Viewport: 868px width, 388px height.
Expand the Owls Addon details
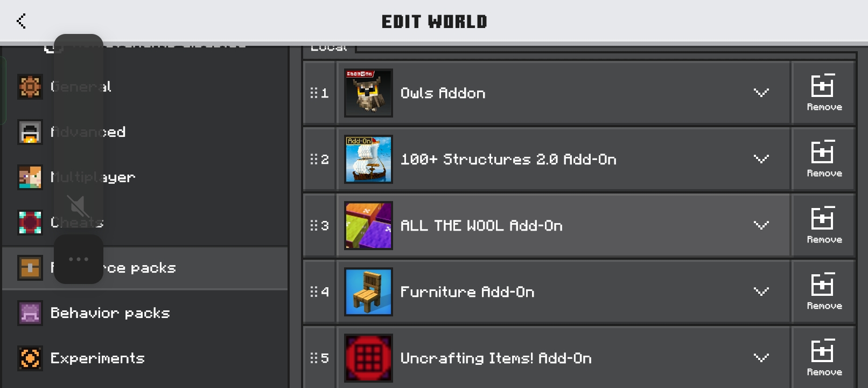point(761,93)
